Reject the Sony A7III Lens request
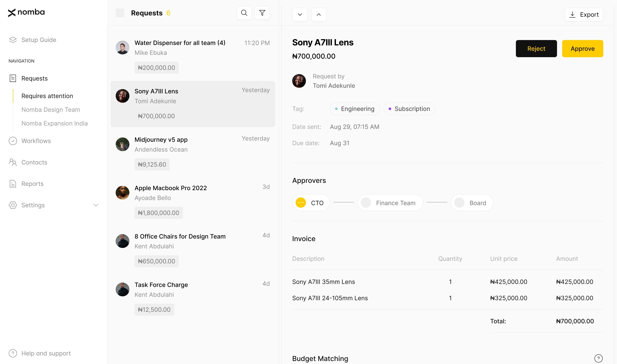617x364 pixels. [536, 49]
